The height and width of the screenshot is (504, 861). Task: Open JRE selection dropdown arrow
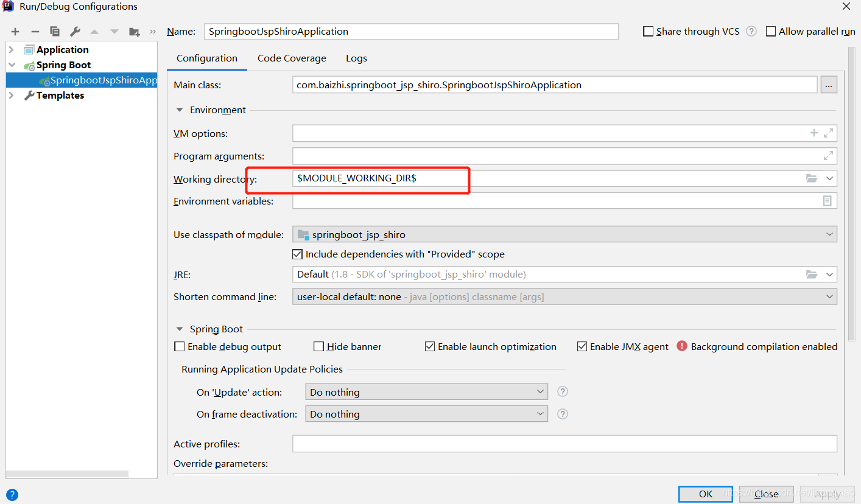829,275
